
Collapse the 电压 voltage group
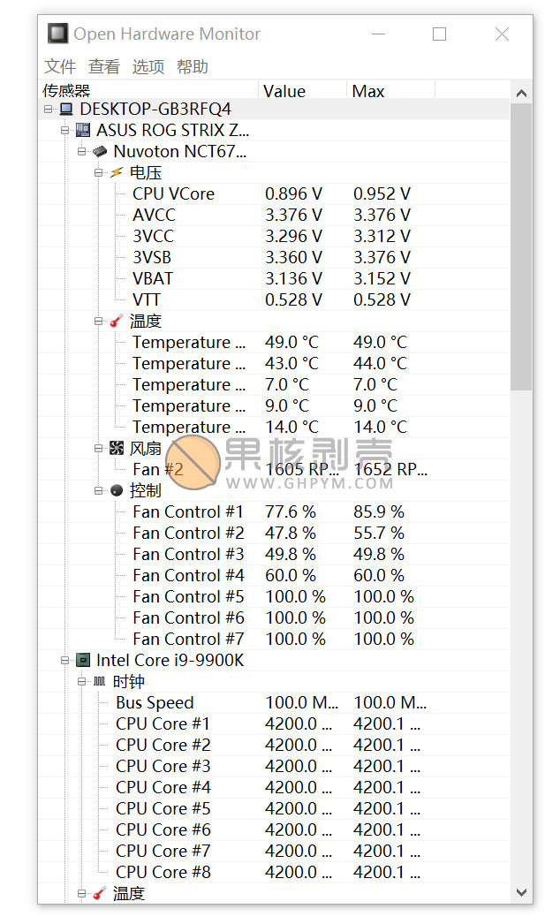pyautogui.click(x=98, y=172)
